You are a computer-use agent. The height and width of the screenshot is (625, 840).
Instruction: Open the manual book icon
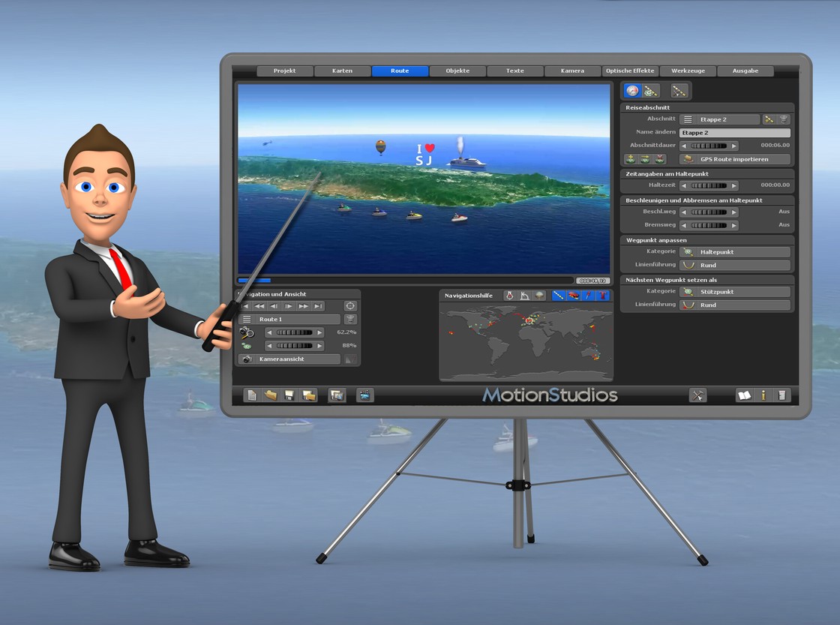coord(744,395)
